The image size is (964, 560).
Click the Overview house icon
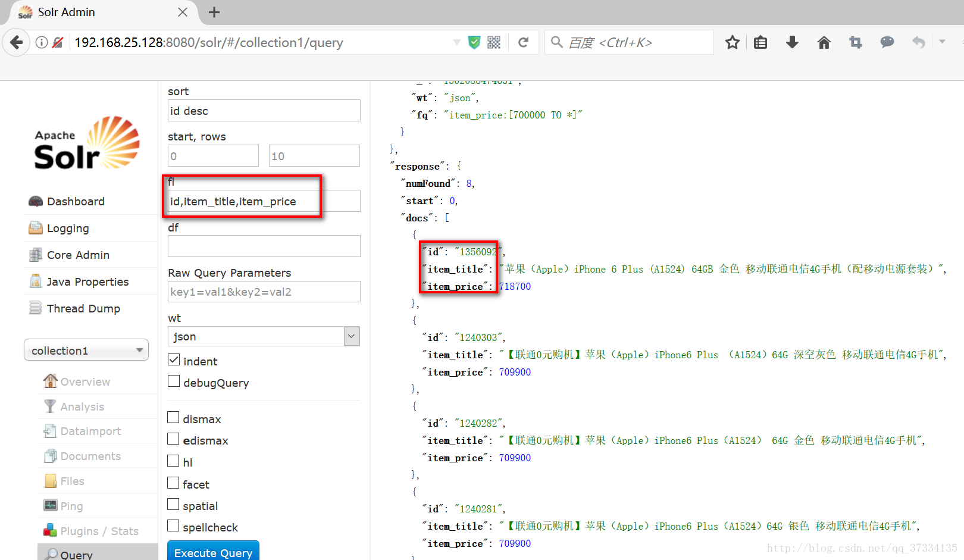[x=51, y=380]
